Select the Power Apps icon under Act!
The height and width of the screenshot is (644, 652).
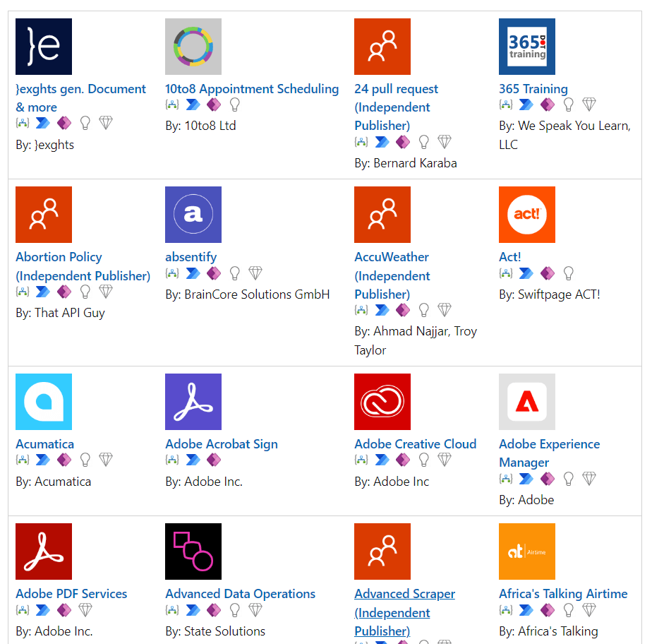point(548,273)
